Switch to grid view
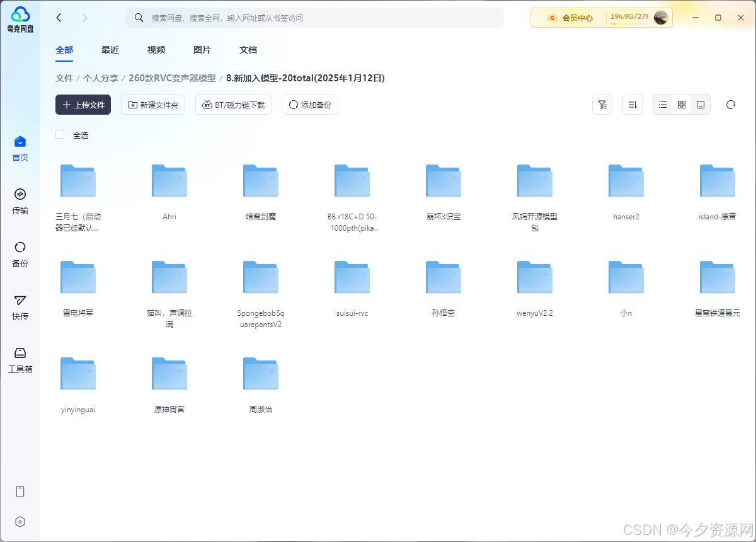This screenshot has height=542, width=756. click(x=682, y=105)
